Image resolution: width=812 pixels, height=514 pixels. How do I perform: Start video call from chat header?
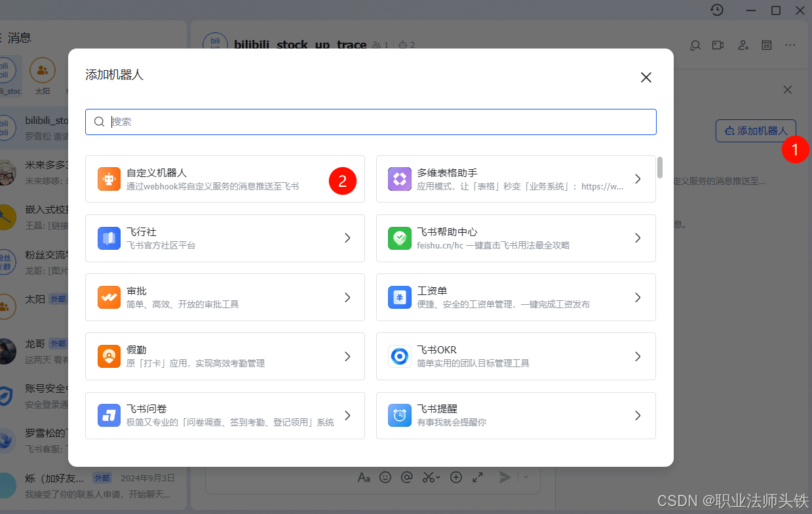(718, 45)
